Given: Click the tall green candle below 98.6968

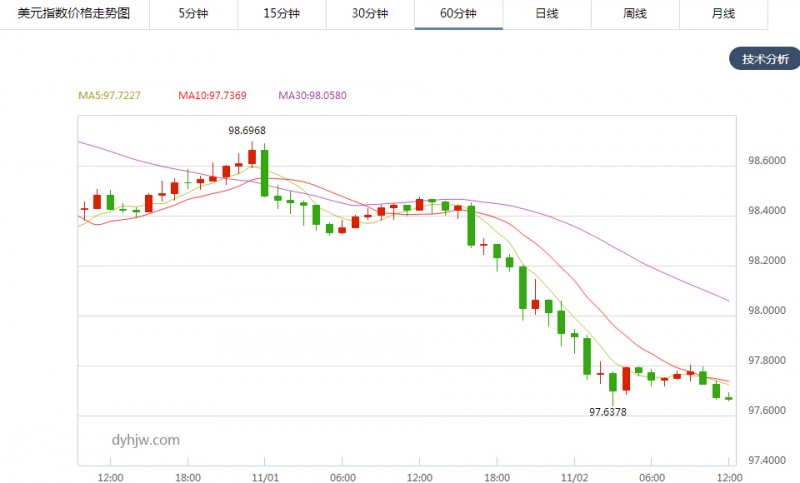Looking at the screenshot, I should (264, 172).
